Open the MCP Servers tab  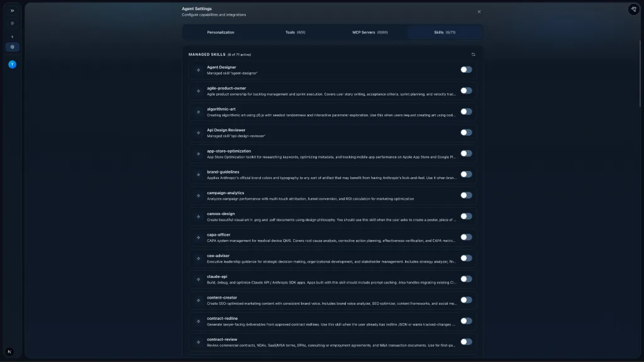pyautogui.click(x=370, y=32)
